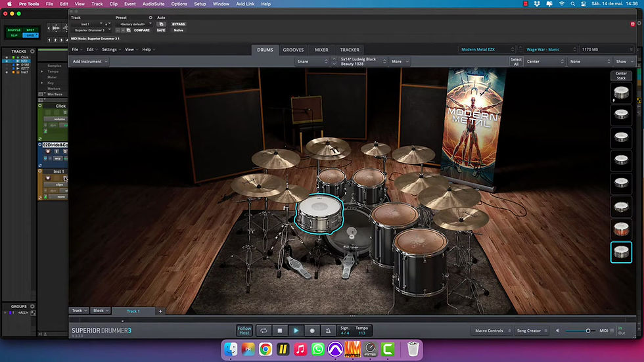Open the Add Instrument dropdown
The width and height of the screenshot is (644, 362).
pyautogui.click(x=89, y=62)
